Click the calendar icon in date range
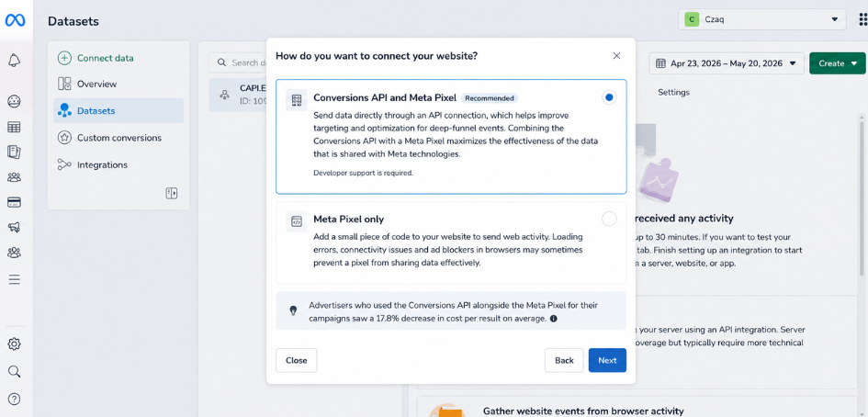The width and height of the screenshot is (868, 417). click(660, 63)
